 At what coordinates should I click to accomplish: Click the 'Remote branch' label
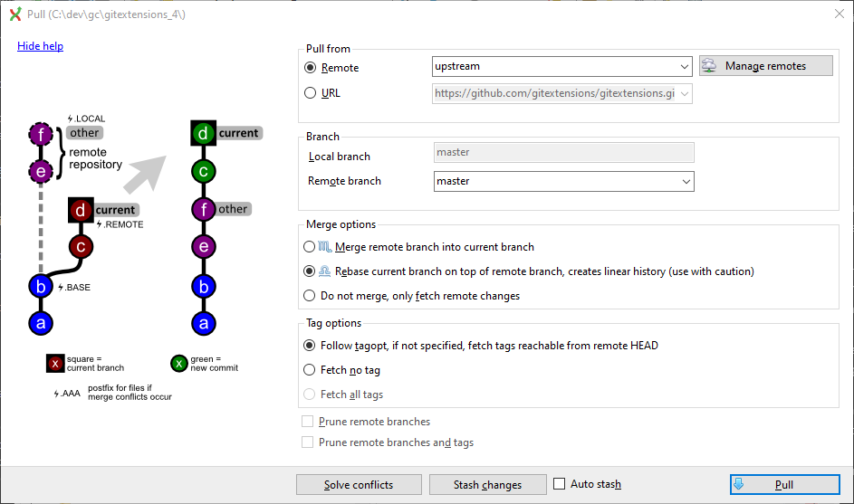pyautogui.click(x=344, y=181)
